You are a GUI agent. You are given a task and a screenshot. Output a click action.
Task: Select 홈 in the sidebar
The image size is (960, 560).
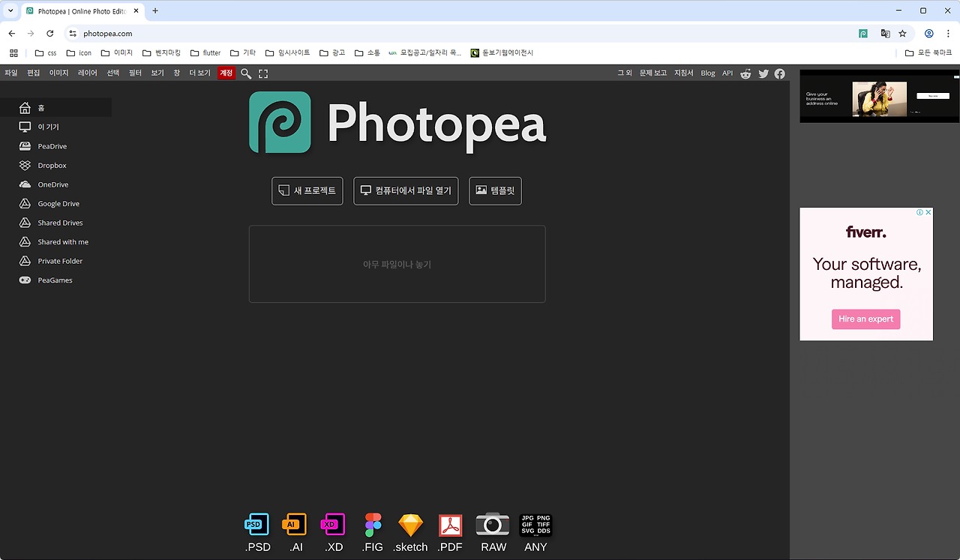[55, 108]
